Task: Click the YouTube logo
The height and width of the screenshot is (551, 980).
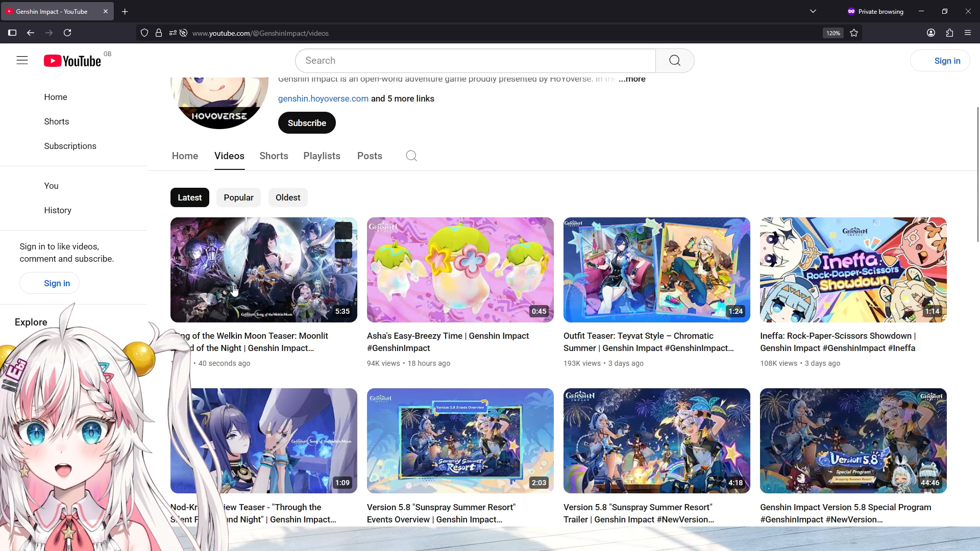Action: pos(72,61)
